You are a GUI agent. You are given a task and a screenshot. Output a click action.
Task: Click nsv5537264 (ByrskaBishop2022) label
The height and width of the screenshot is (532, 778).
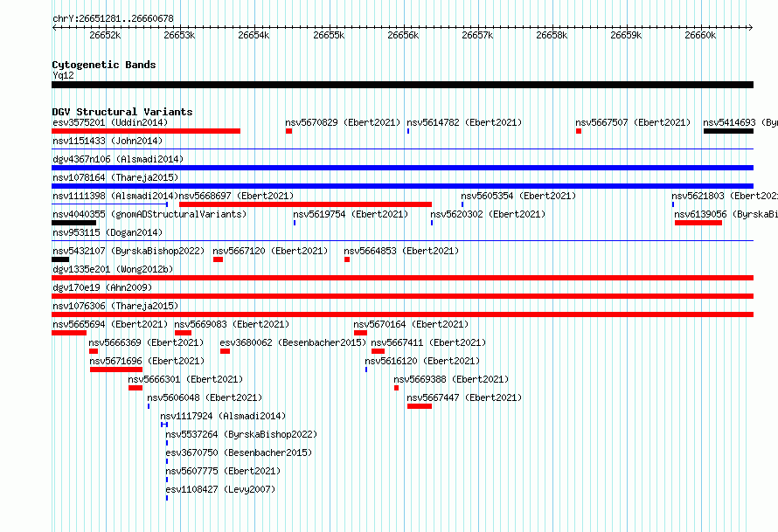(241, 434)
